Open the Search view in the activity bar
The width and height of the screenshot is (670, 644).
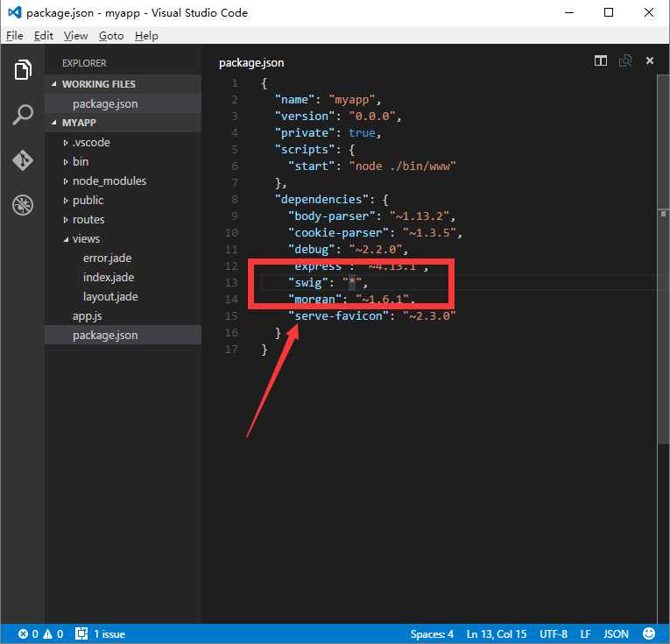point(23,115)
